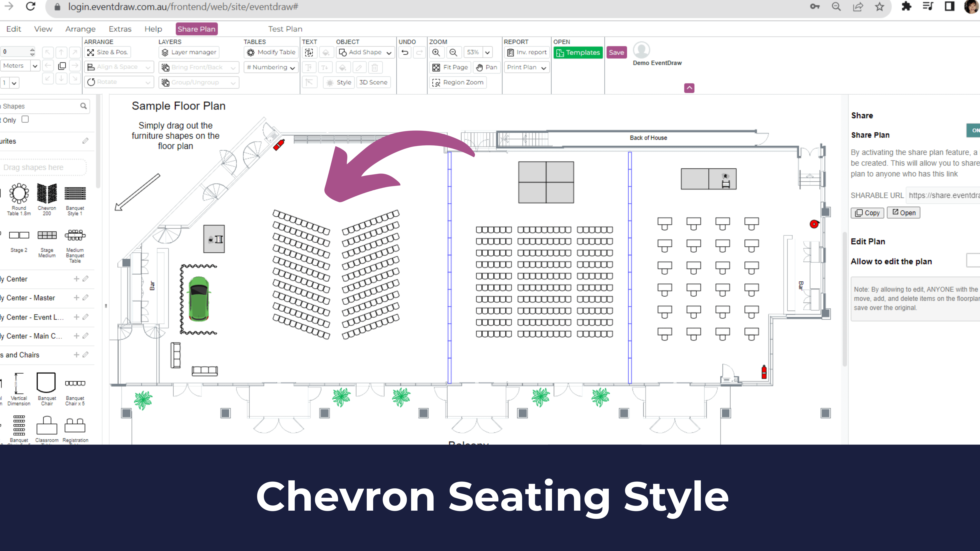Click the Chevron 200 shape thumbnail
This screenshot has height=551, width=980.
click(47, 194)
